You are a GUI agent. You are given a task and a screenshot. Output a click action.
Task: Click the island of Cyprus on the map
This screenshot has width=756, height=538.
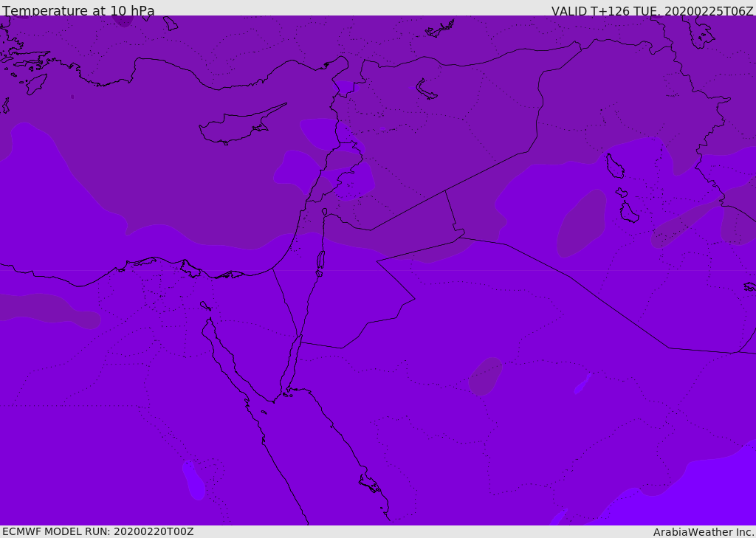[x=241, y=125]
